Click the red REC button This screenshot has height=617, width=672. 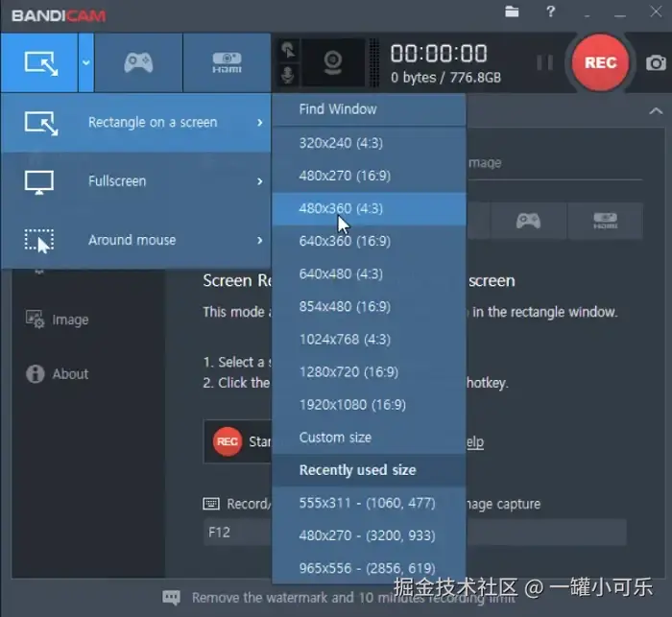(600, 62)
